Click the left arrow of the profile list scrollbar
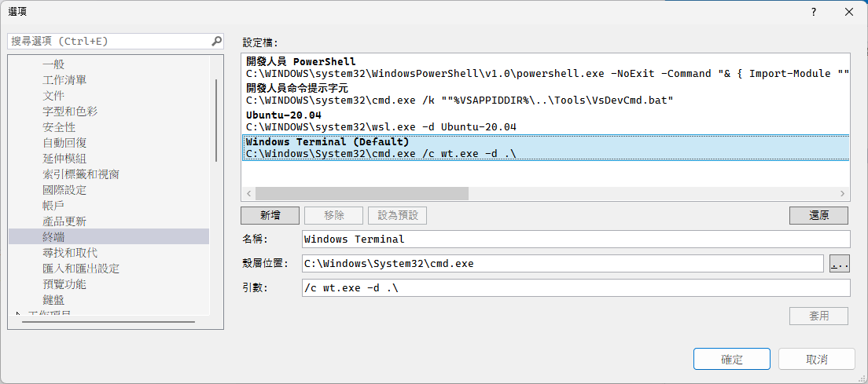The width and height of the screenshot is (868, 384). click(x=248, y=193)
